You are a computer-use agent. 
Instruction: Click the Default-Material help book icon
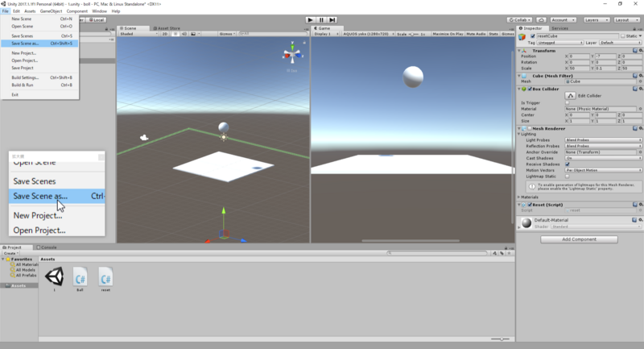pyautogui.click(x=635, y=220)
